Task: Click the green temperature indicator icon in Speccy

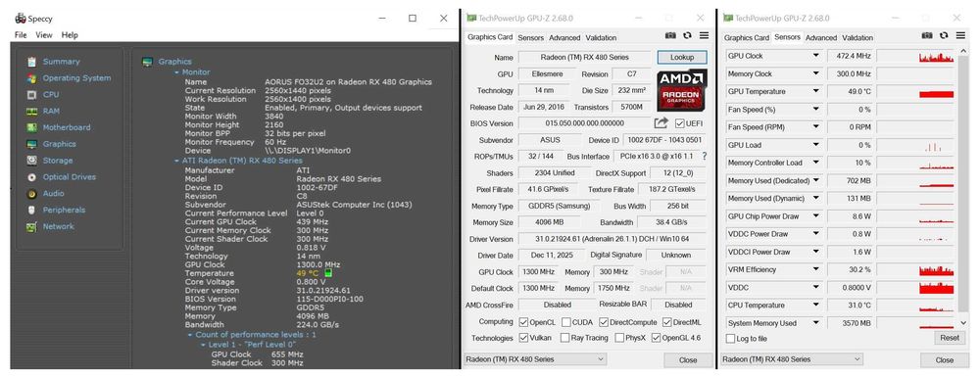Action: [x=328, y=273]
